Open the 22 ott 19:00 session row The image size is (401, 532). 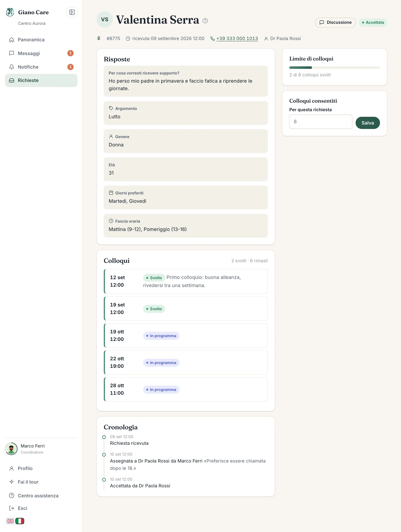(x=186, y=362)
